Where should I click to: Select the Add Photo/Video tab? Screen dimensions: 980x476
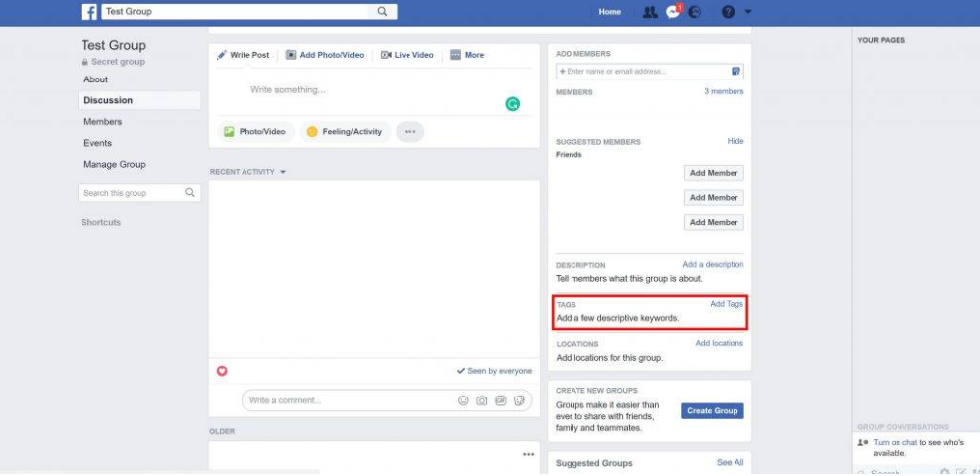point(325,55)
